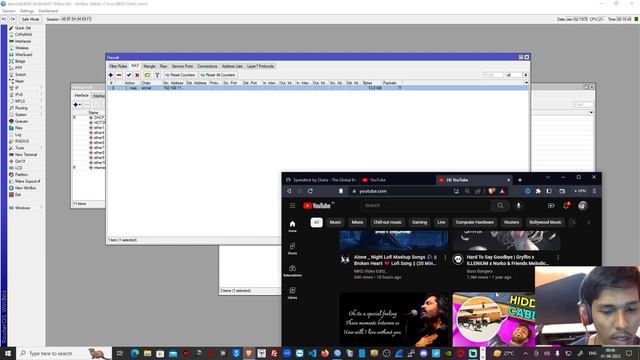640x360 pixels.
Task: Toggle Safe Mode in WinBox
Action: (x=30, y=19)
